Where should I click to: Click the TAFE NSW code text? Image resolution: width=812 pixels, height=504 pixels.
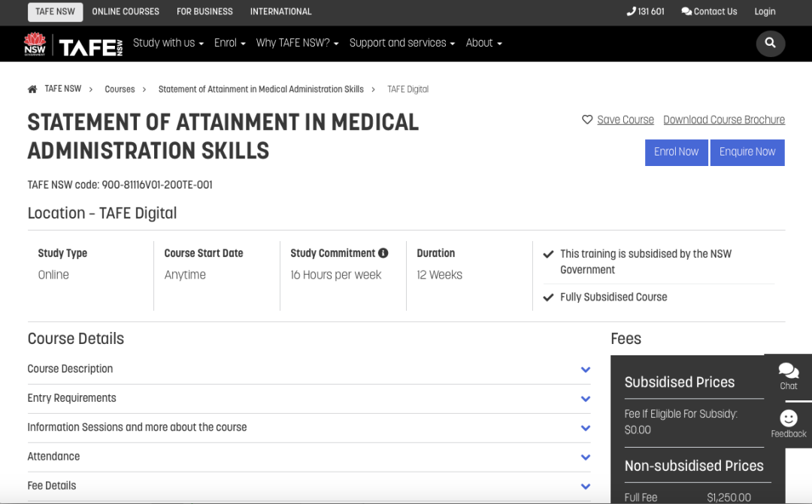(120, 185)
